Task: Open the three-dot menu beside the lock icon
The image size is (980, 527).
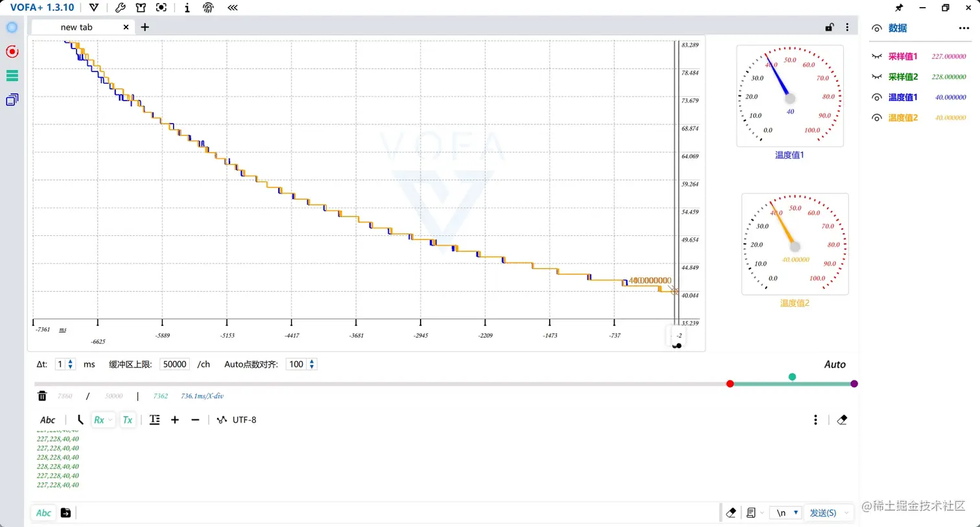Action: pos(847,27)
